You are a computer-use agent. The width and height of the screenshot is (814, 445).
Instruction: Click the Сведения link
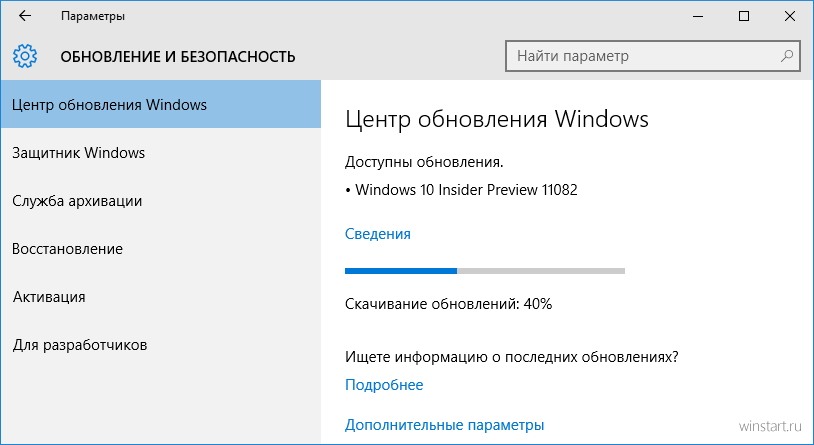coord(377,234)
